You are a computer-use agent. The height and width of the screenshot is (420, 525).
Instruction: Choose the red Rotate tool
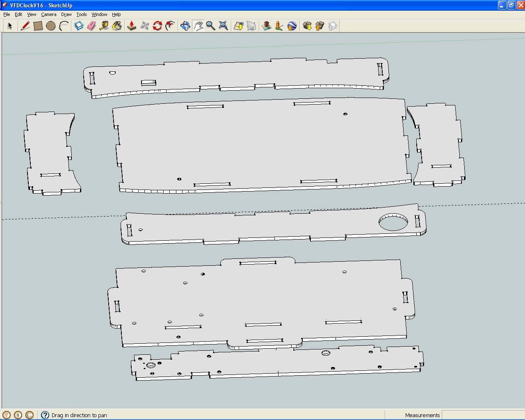coord(157,26)
